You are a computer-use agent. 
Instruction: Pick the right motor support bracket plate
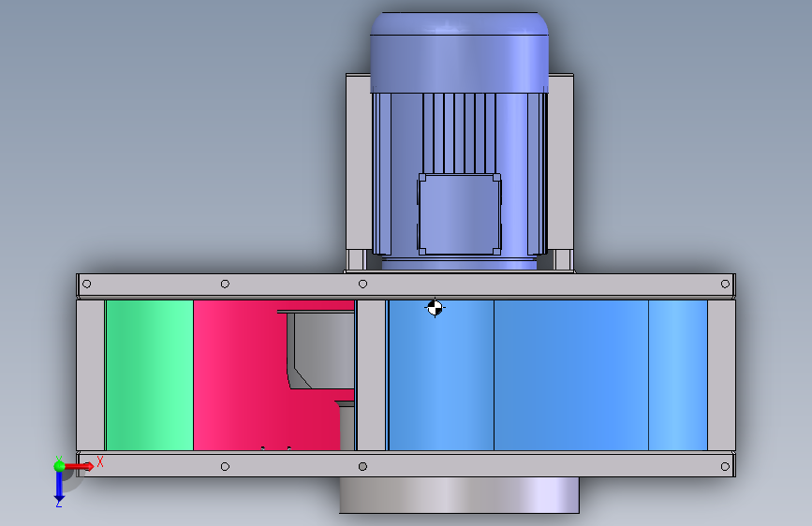click(x=560, y=162)
